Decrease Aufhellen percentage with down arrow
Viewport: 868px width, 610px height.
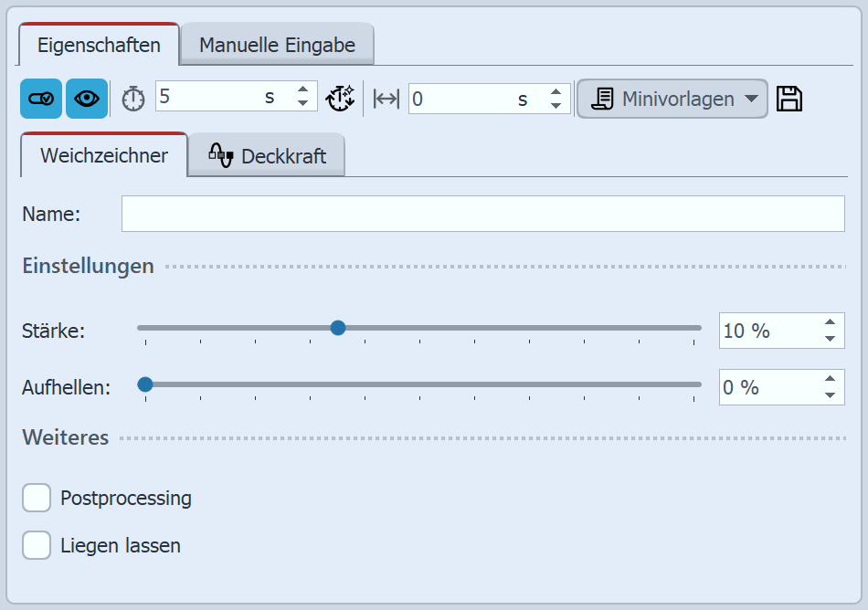coord(830,395)
